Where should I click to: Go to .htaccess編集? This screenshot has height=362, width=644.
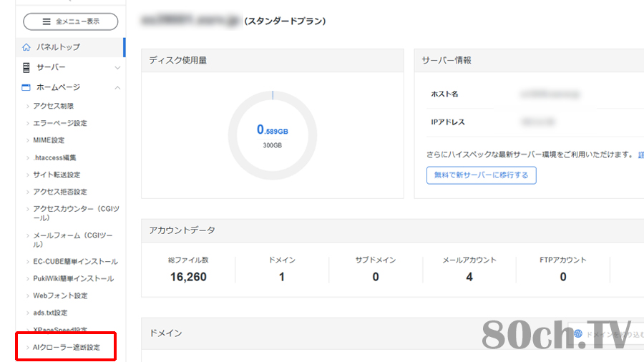(x=54, y=157)
